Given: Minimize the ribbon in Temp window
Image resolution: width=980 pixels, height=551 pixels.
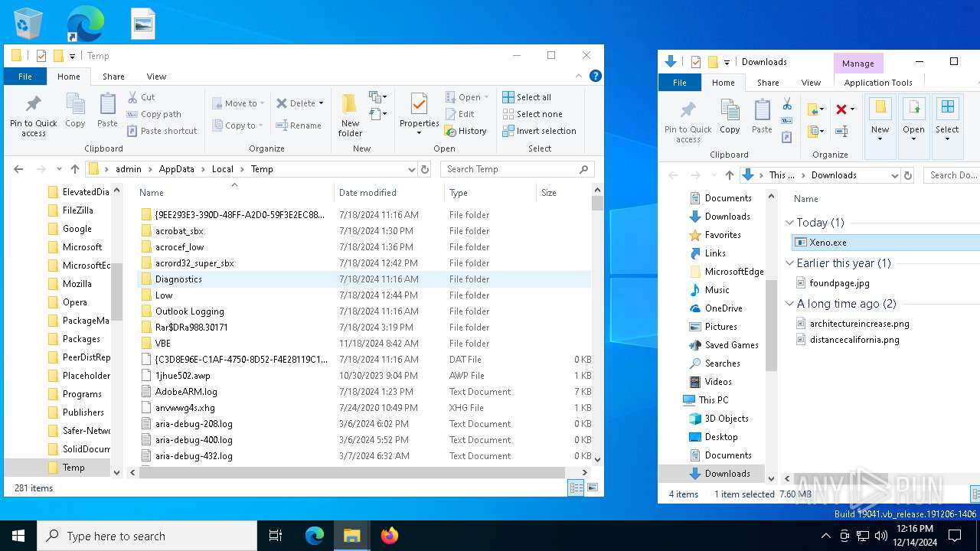Looking at the screenshot, I should point(579,76).
